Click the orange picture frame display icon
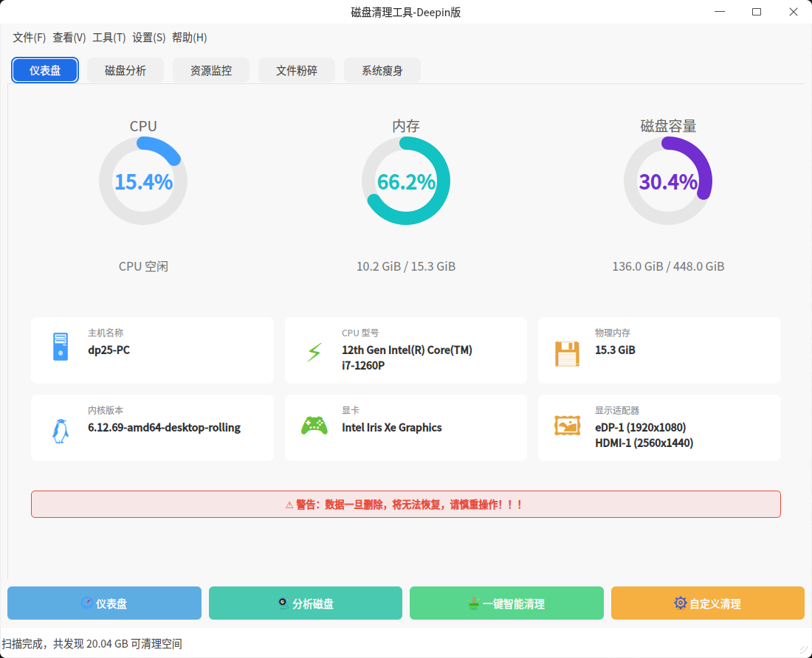Viewport: 812px width, 658px height. point(567,426)
